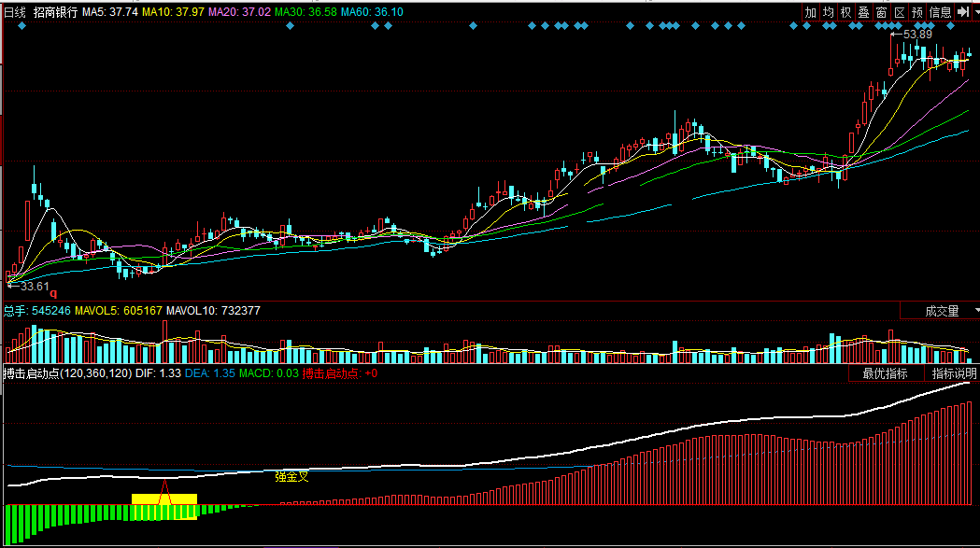The width and height of the screenshot is (980, 548).
Task: Click the MACD: 0.03 value
Action: pos(269,373)
